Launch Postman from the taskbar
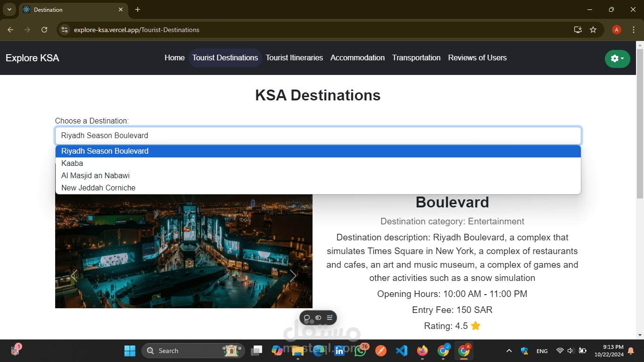644x362 pixels. click(380, 351)
